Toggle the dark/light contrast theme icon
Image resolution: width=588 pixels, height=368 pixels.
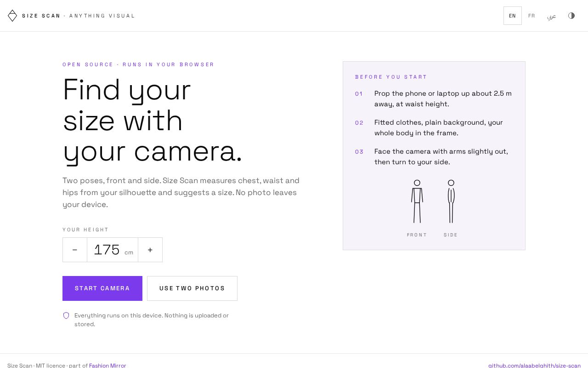571,16
